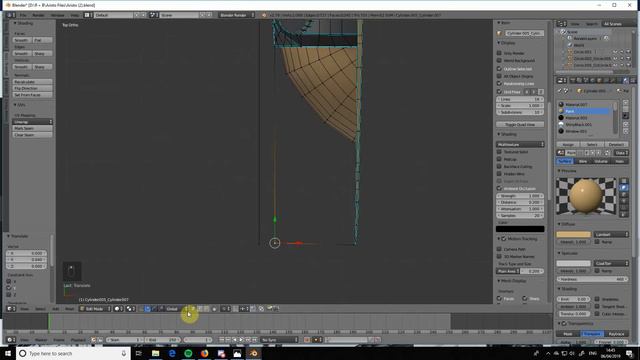The width and height of the screenshot is (640, 360).
Task: Open the Unwrap dropdown in tool shelf
Action: [x=32, y=122]
